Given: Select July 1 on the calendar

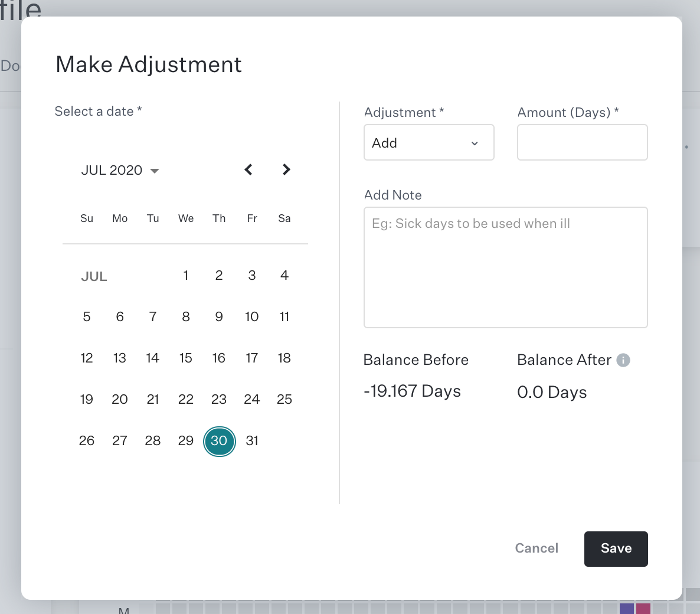Looking at the screenshot, I should (x=186, y=276).
